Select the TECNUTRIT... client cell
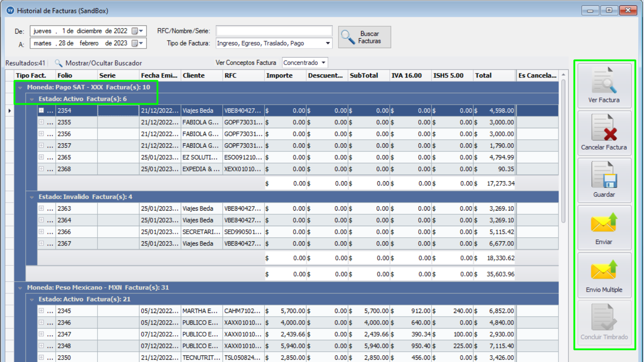Image resolution: width=644 pixels, height=362 pixels. (x=202, y=358)
